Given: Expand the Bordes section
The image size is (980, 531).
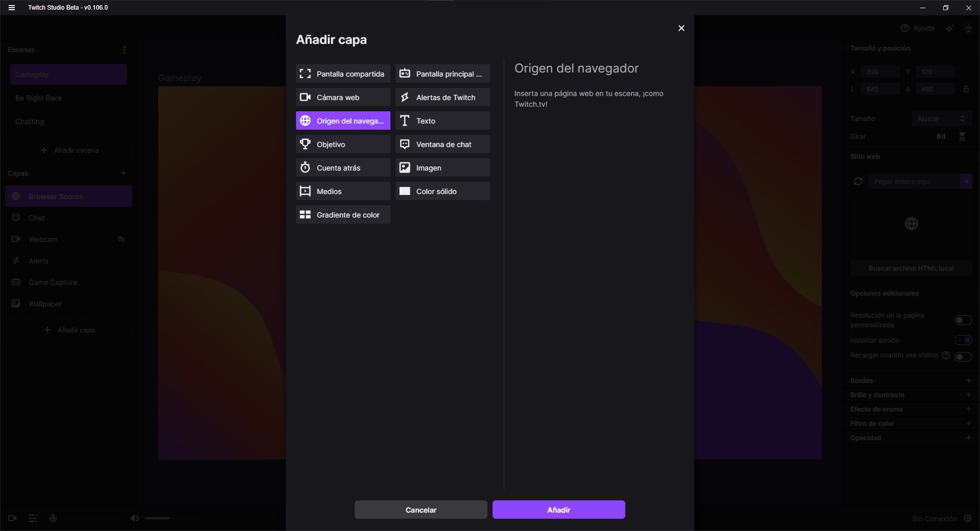Looking at the screenshot, I should pyautogui.click(x=968, y=380).
